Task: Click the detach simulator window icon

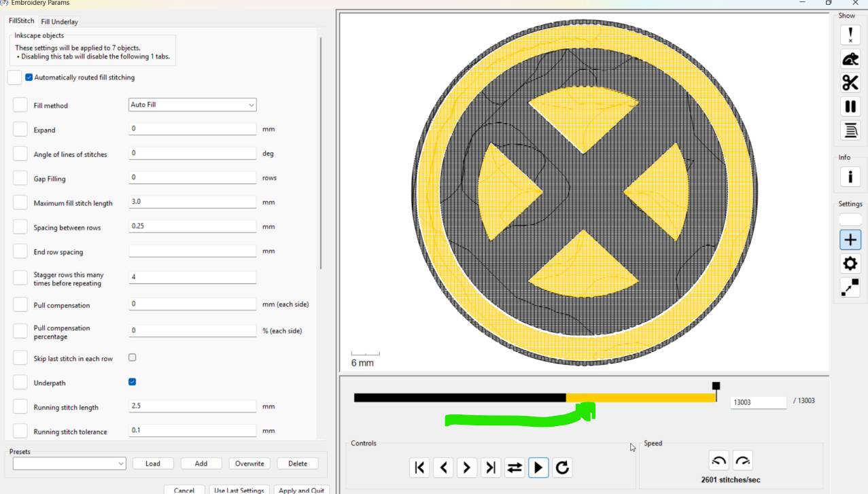Action: (850, 287)
